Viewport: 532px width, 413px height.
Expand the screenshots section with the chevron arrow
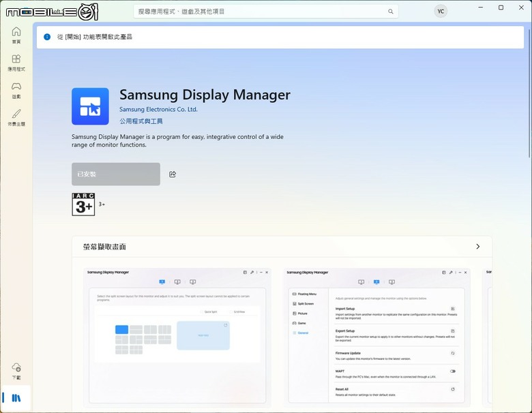pyautogui.click(x=477, y=247)
